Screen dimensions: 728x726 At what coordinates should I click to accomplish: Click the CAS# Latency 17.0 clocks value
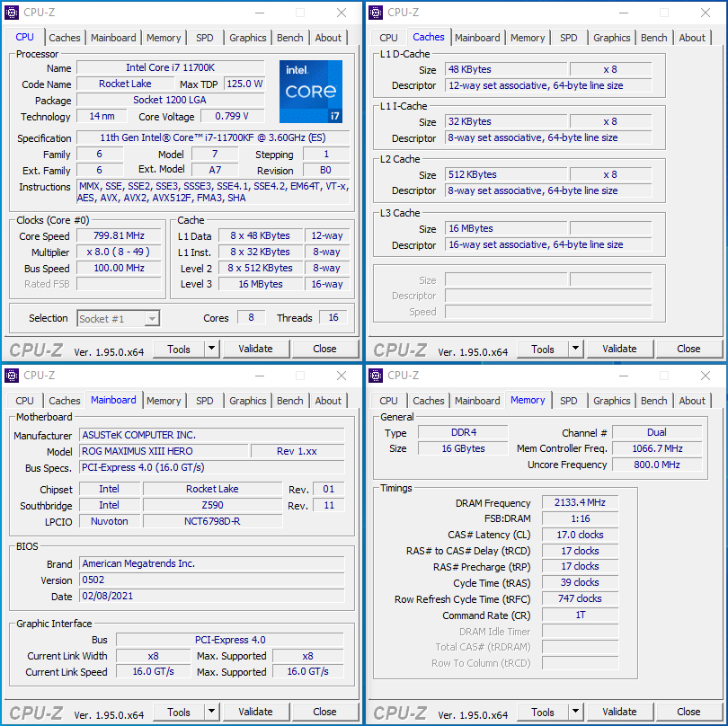tap(580, 535)
